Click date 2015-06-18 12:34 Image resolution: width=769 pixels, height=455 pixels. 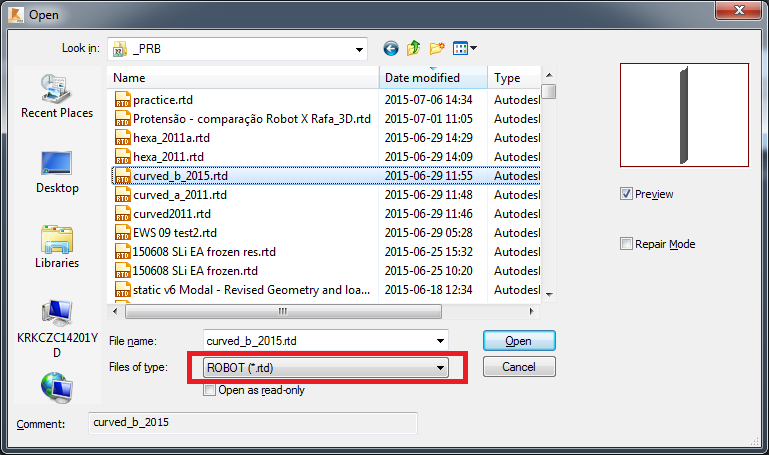[x=429, y=290]
